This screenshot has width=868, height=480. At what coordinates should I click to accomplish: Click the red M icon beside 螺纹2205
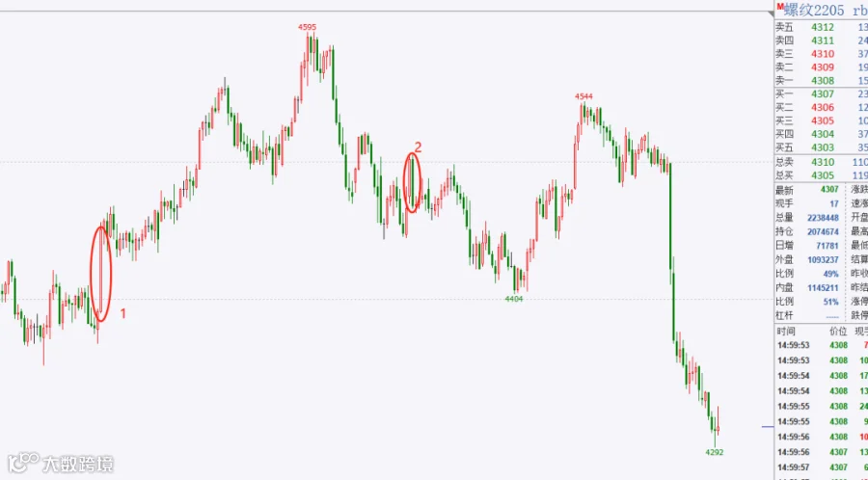779,7
